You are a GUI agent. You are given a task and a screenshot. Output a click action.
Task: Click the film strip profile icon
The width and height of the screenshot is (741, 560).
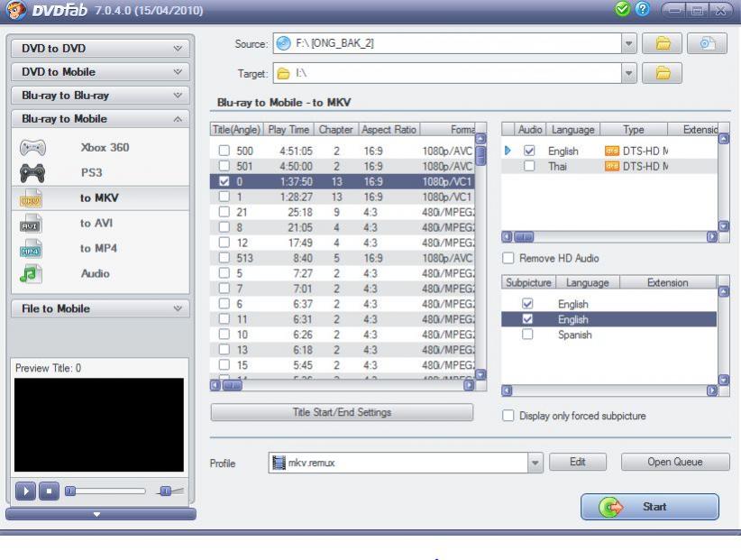pyautogui.click(x=279, y=463)
